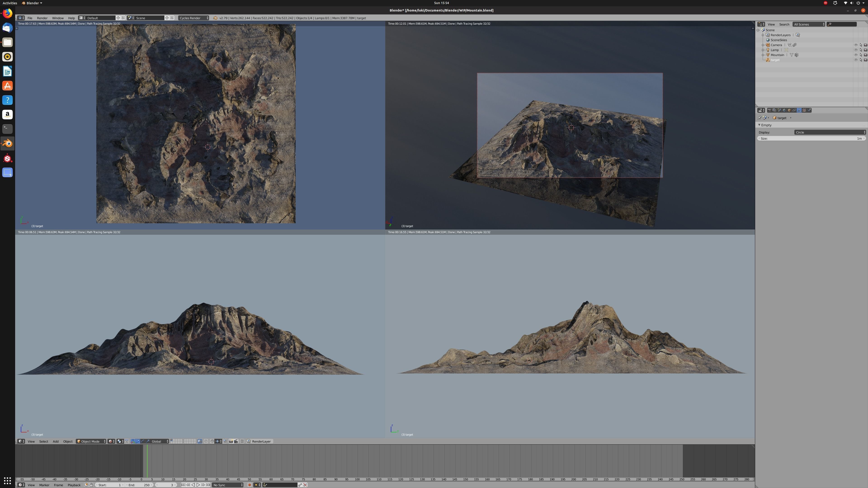Toggle the time range lock icon
This screenshot has height=488, width=868.
click(91, 485)
